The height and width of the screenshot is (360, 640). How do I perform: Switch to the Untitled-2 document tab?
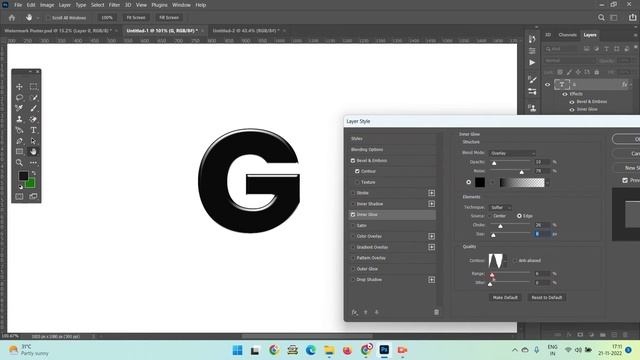click(x=246, y=31)
